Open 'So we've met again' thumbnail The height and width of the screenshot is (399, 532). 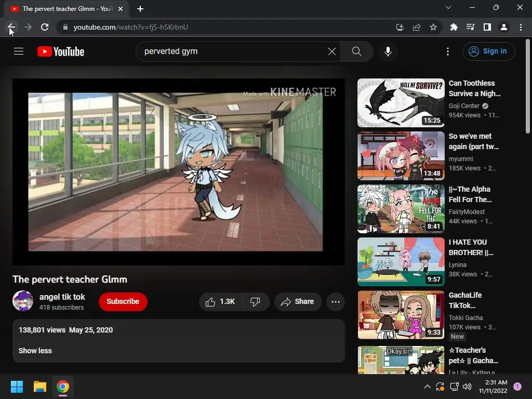401,156
